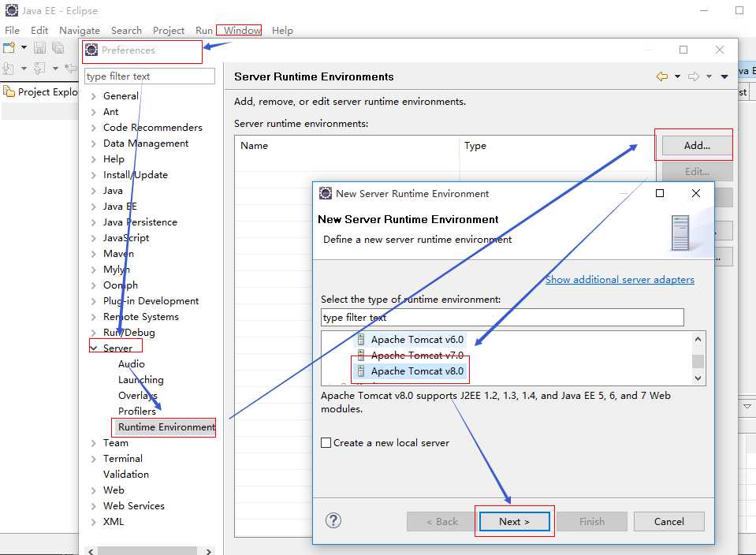Select Audio under Server
Viewport: 756px width, 555px height.
(x=131, y=363)
